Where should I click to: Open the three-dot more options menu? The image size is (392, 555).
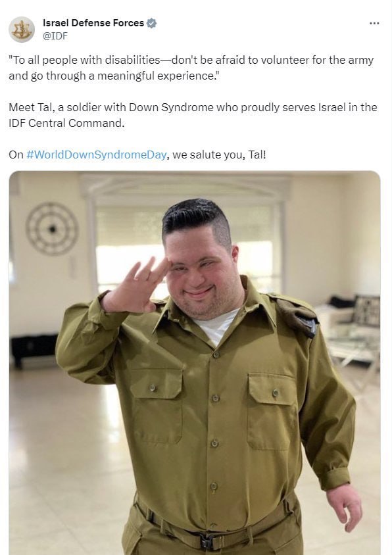(374, 24)
